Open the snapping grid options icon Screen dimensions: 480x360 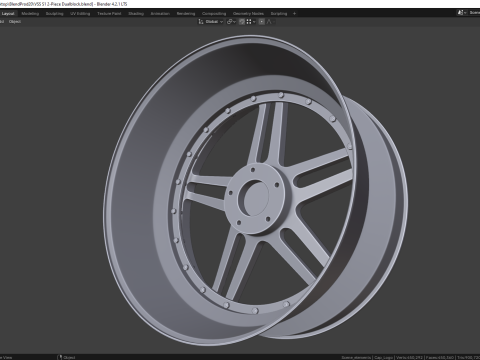coord(249,22)
